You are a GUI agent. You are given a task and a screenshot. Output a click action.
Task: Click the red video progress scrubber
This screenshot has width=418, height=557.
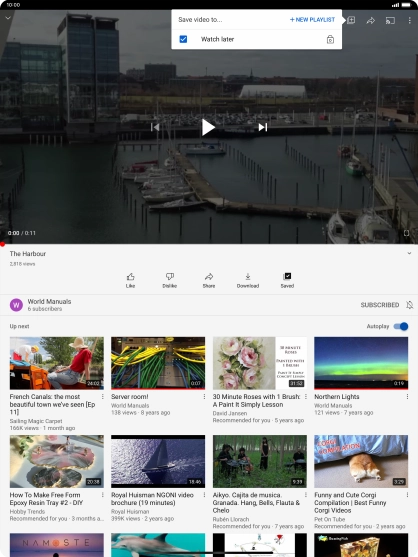coord(2,244)
